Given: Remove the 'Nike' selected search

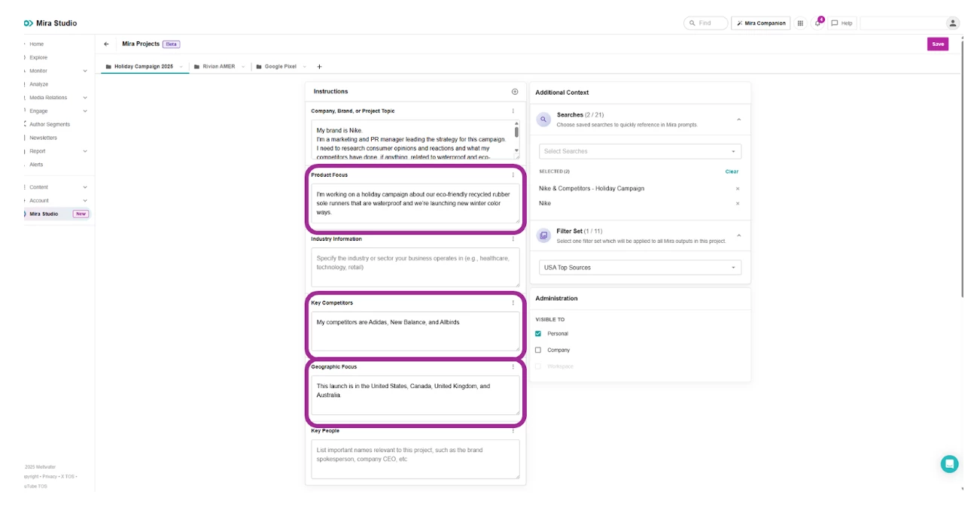Looking at the screenshot, I should (737, 203).
